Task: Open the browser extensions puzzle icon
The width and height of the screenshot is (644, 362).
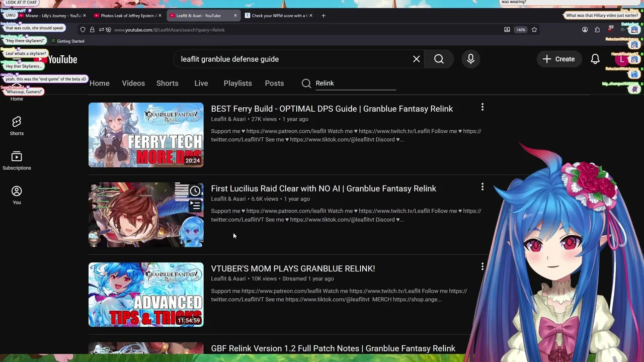Action: (x=597, y=30)
